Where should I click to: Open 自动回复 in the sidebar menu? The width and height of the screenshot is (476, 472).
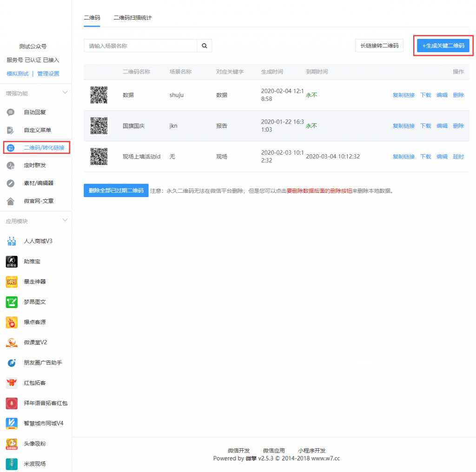tap(35, 112)
